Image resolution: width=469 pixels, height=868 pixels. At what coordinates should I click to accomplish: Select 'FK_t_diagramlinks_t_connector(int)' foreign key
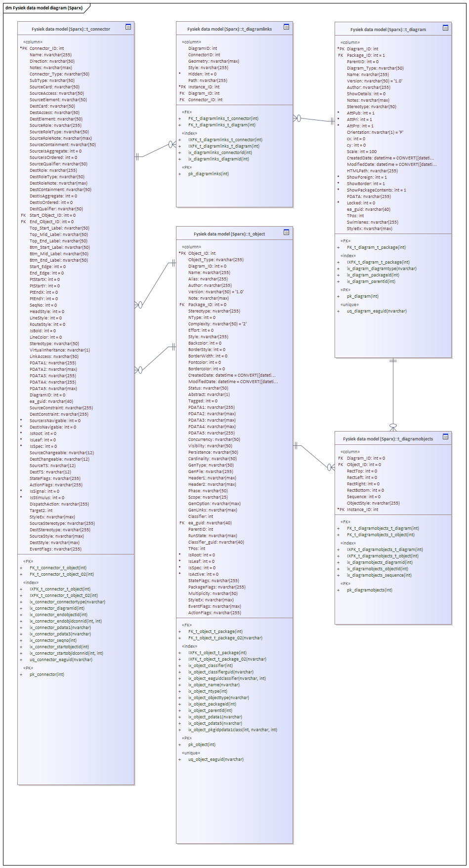tap(223, 118)
